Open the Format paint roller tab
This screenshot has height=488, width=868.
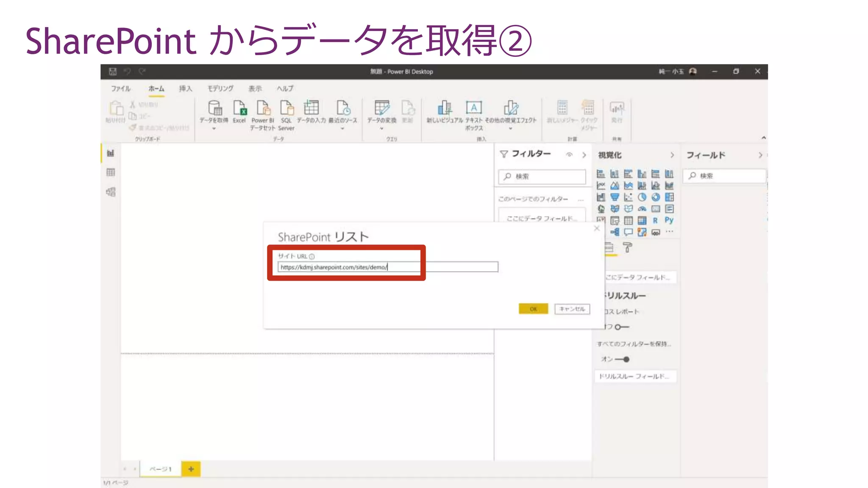(x=627, y=247)
